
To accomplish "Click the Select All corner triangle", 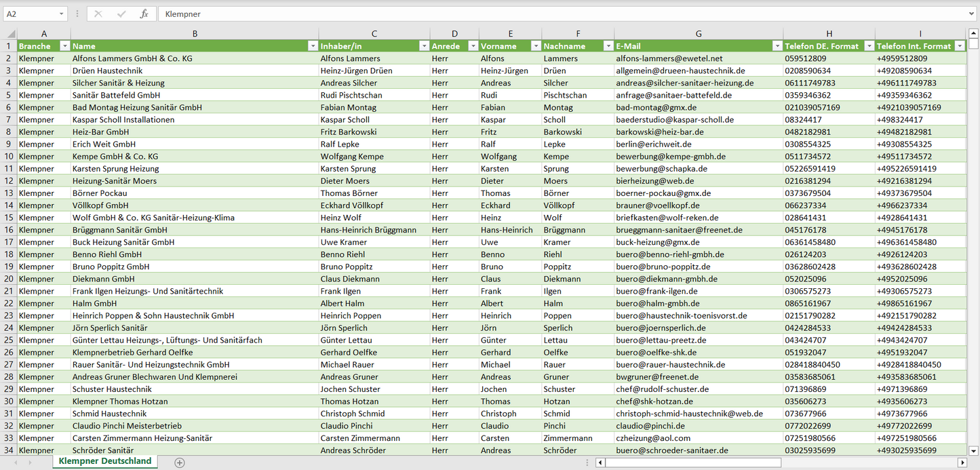I will [x=9, y=34].
